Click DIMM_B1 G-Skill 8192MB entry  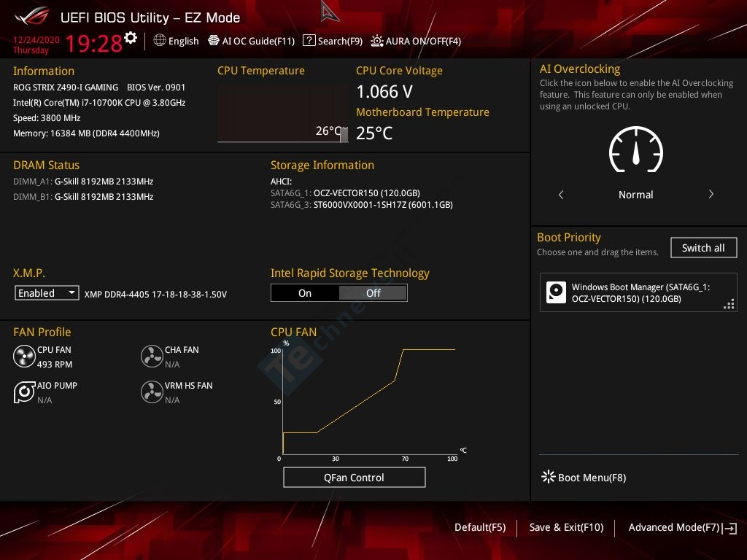pyautogui.click(x=83, y=196)
